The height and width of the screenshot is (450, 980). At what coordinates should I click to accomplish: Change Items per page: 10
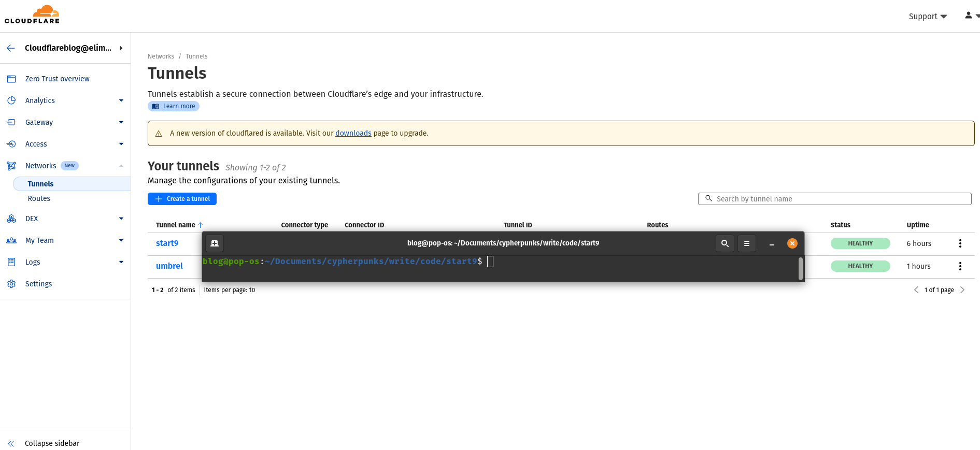230,290
